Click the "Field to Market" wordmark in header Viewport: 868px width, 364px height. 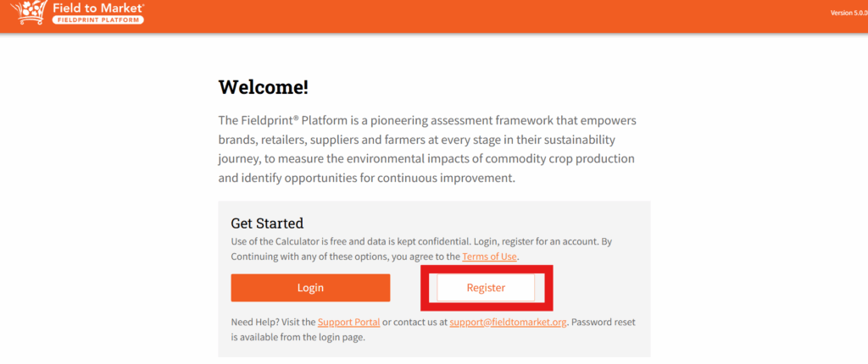[x=97, y=7]
